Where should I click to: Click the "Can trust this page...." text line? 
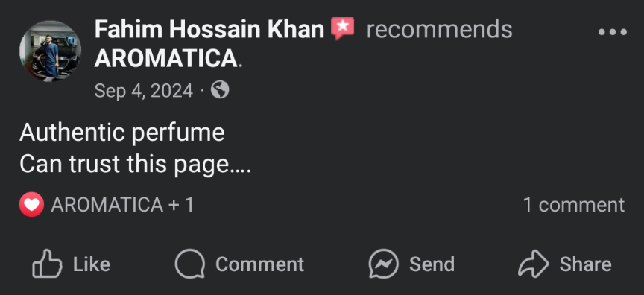tap(135, 165)
